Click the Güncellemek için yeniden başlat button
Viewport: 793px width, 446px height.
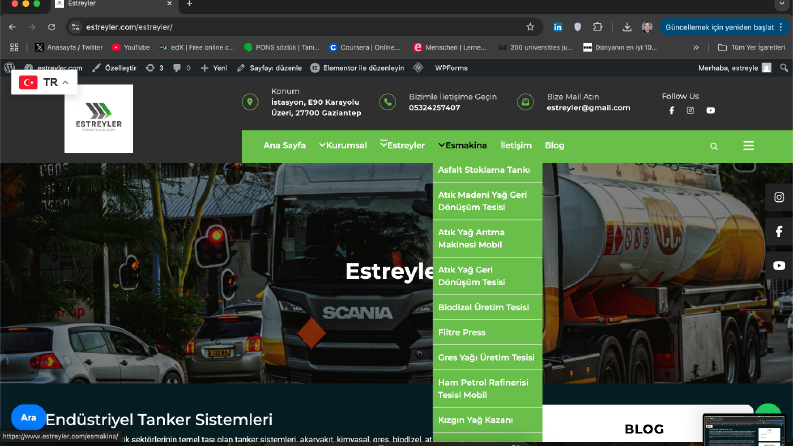tap(723, 27)
